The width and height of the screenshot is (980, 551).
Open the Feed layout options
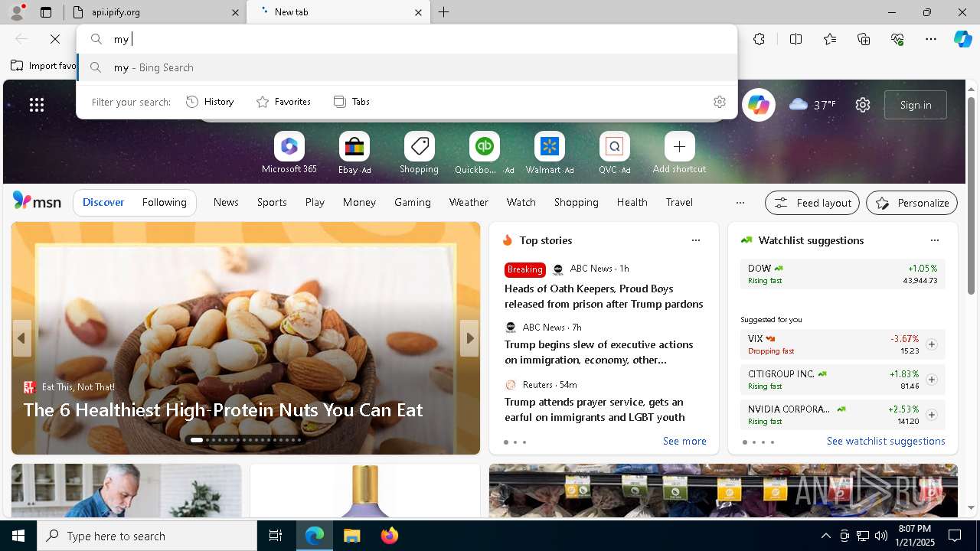point(812,203)
